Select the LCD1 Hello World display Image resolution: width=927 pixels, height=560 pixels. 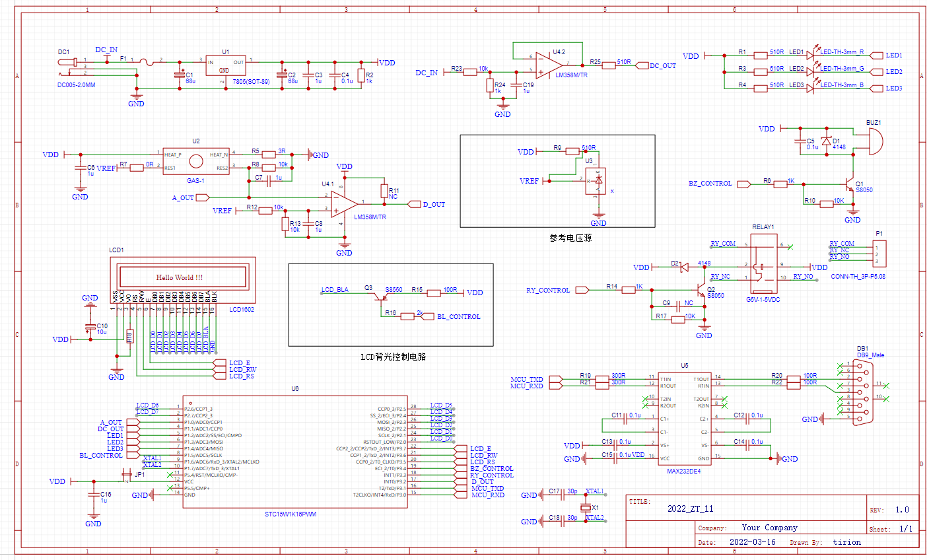[x=183, y=280]
